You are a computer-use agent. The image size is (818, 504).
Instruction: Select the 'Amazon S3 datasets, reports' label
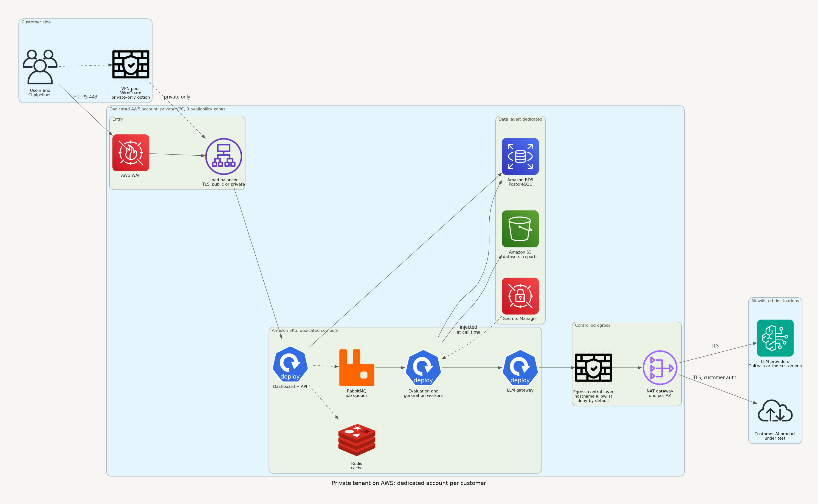(x=520, y=254)
